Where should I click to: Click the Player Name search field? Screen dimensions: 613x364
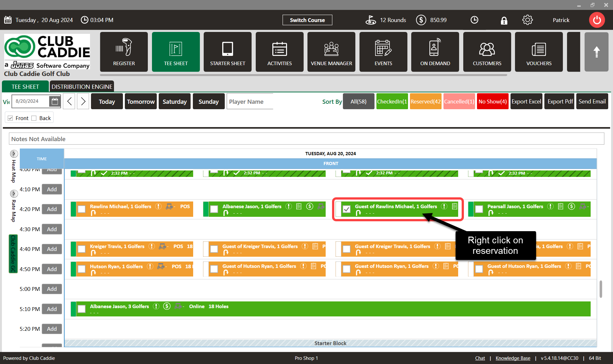coord(250,102)
